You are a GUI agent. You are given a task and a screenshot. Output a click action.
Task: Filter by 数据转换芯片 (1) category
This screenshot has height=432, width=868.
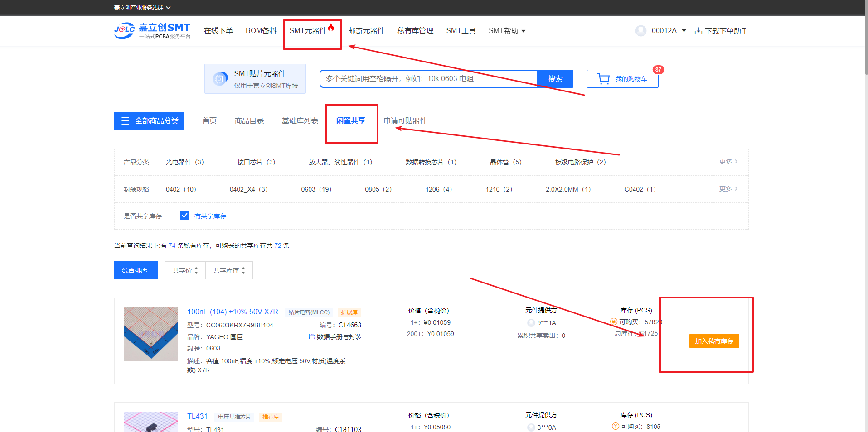point(432,162)
